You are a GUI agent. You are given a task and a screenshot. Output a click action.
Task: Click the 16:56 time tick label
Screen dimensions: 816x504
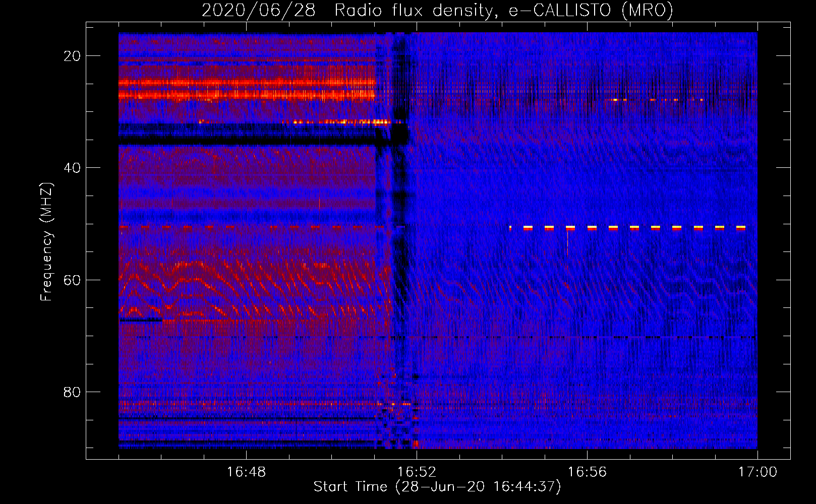click(x=587, y=472)
